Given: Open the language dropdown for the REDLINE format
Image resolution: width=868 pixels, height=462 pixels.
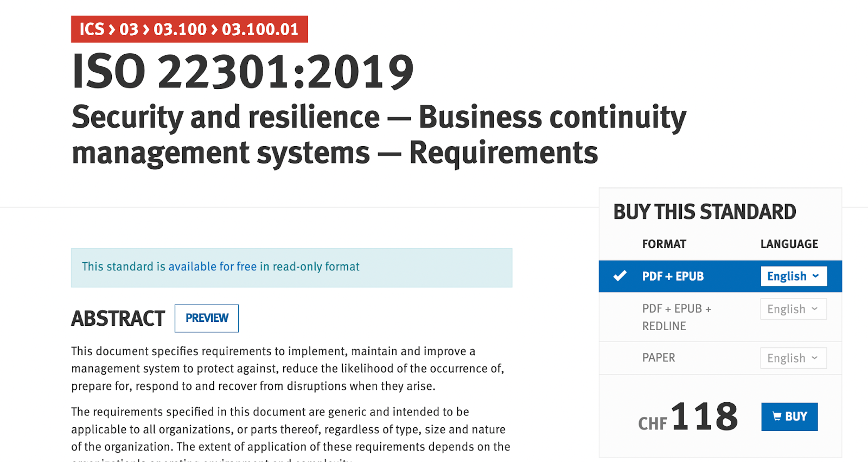Looking at the screenshot, I should click(x=794, y=309).
